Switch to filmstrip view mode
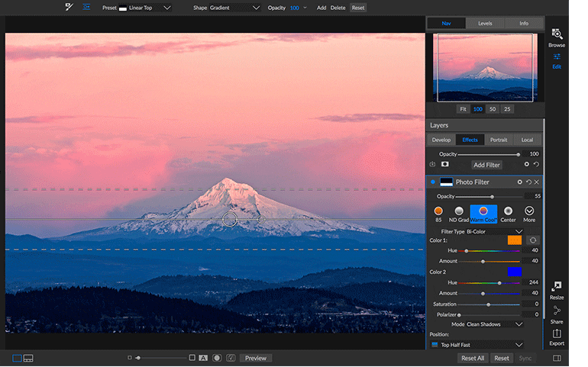588x367 pixels. (28, 359)
